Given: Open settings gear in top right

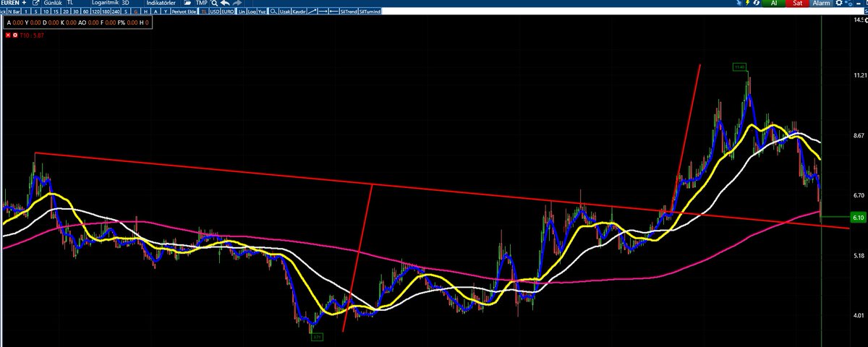Looking at the screenshot, I should (x=839, y=3).
